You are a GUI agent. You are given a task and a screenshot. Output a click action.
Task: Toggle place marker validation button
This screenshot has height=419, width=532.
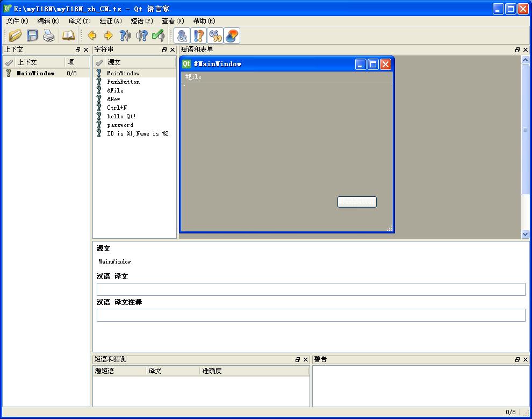point(232,35)
